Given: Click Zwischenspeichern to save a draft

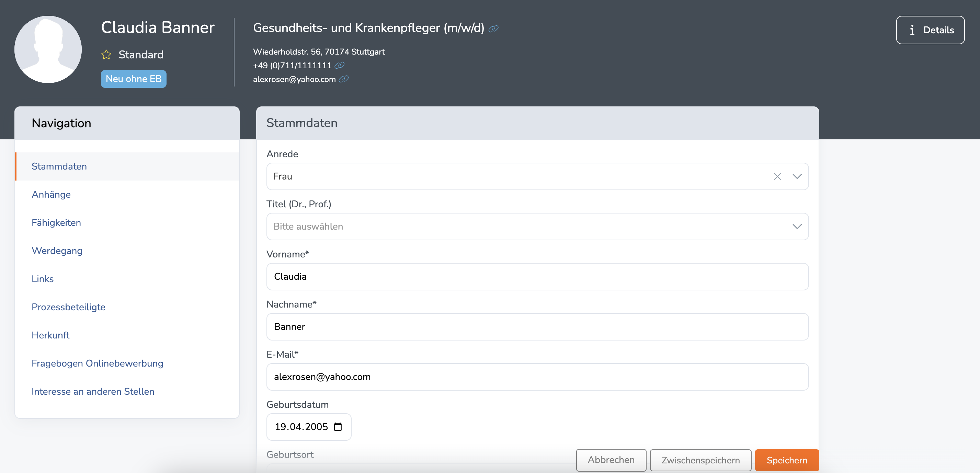Looking at the screenshot, I should click(x=700, y=460).
